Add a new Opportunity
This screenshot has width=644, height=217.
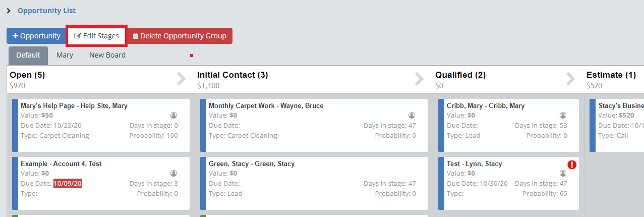[x=36, y=36]
